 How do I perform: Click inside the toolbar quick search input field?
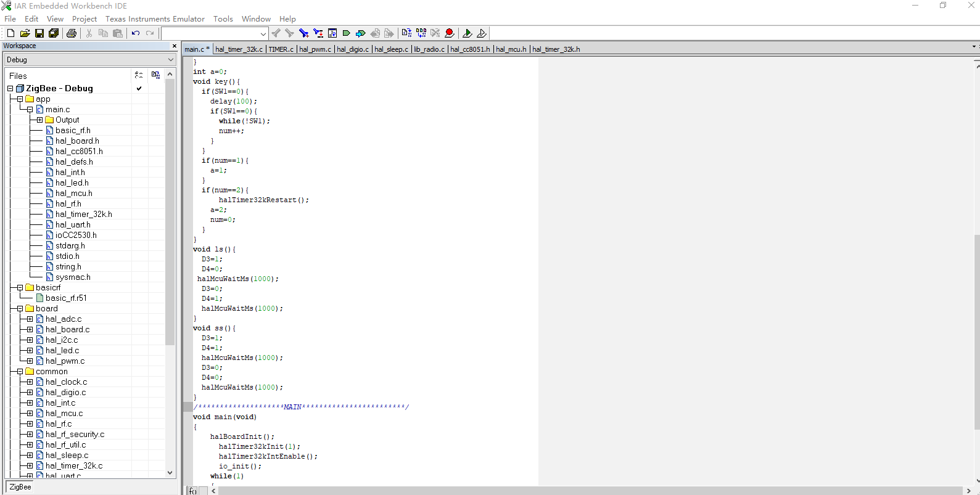coord(210,34)
